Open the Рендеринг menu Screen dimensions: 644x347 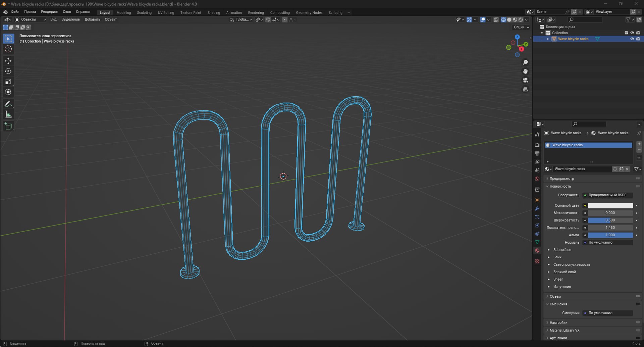50,12
